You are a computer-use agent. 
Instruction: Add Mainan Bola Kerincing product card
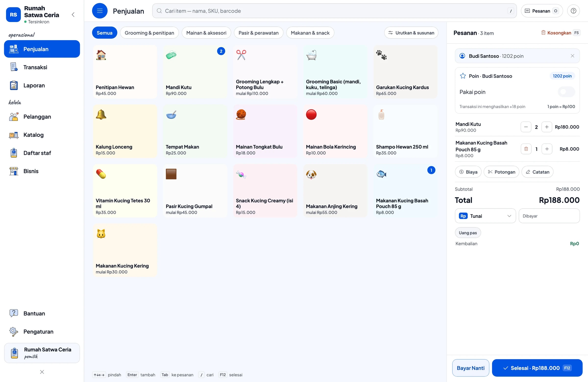(335, 131)
